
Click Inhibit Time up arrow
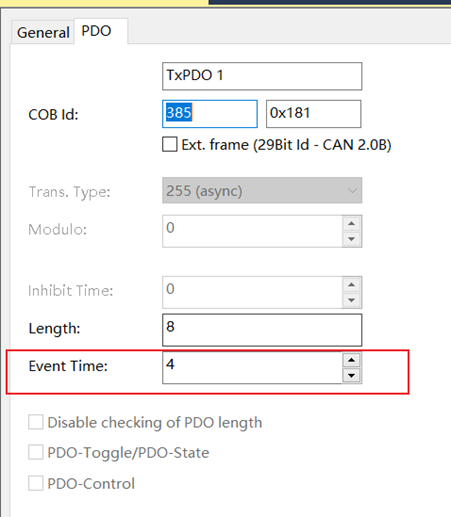351,285
